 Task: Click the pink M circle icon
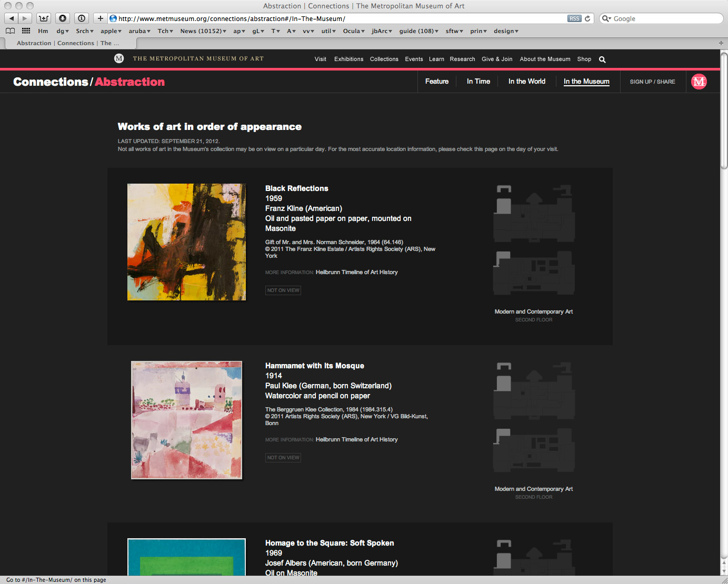(699, 82)
